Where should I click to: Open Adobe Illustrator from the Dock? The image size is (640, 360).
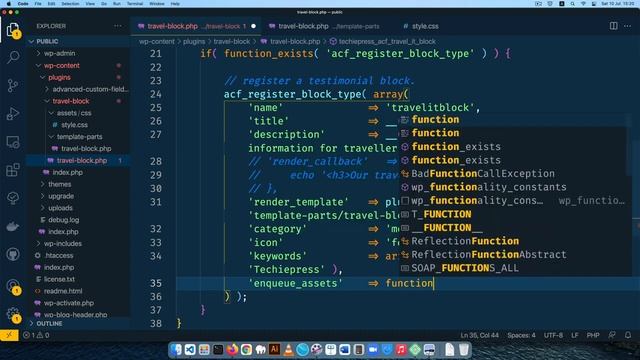pos(274,349)
